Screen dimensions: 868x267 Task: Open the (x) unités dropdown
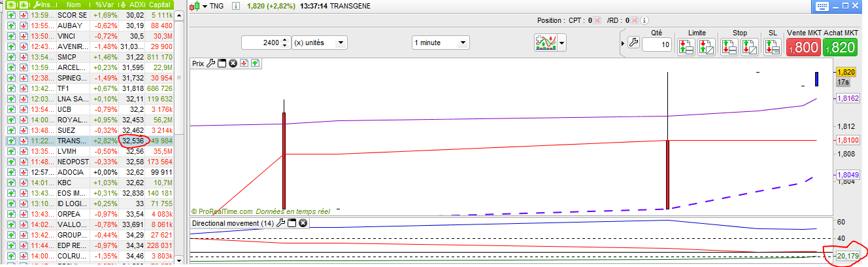coord(320,43)
